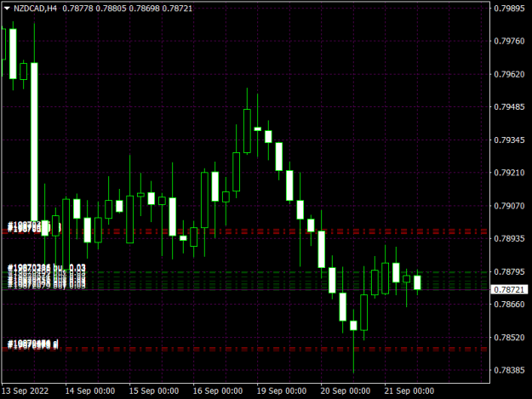
Task: Click the 0.79070 price scale label
Action: coord(509,205)
